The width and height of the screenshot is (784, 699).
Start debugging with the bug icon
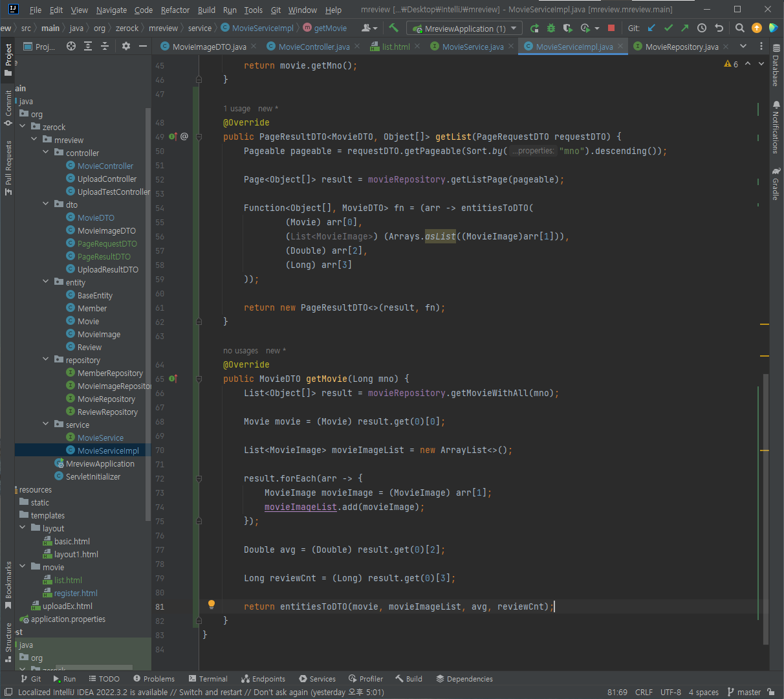(551, 28)
